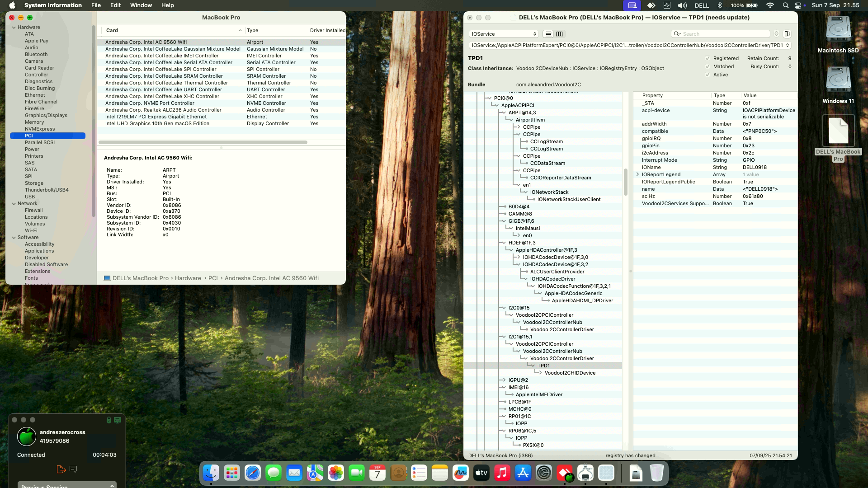The height and width of the screenshot is (488, 868).
Task: Select Graphics/Displays in the sidebar
Action: coord(46,115)
